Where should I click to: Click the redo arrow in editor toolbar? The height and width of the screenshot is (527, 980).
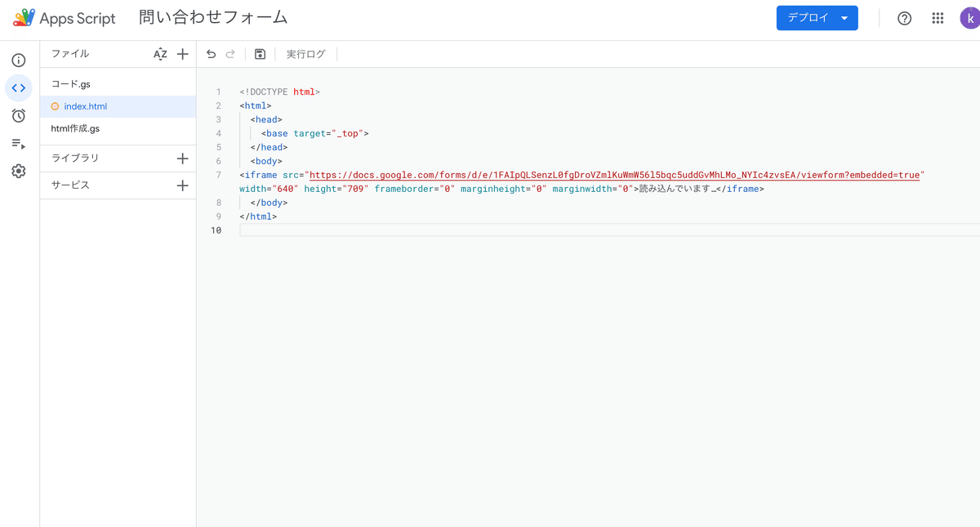[230, 54]
